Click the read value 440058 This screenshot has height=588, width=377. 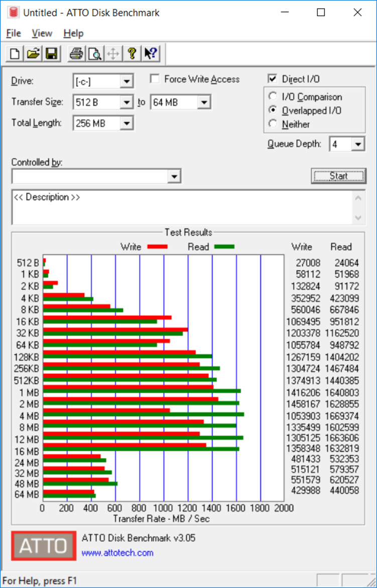point(344,490)
